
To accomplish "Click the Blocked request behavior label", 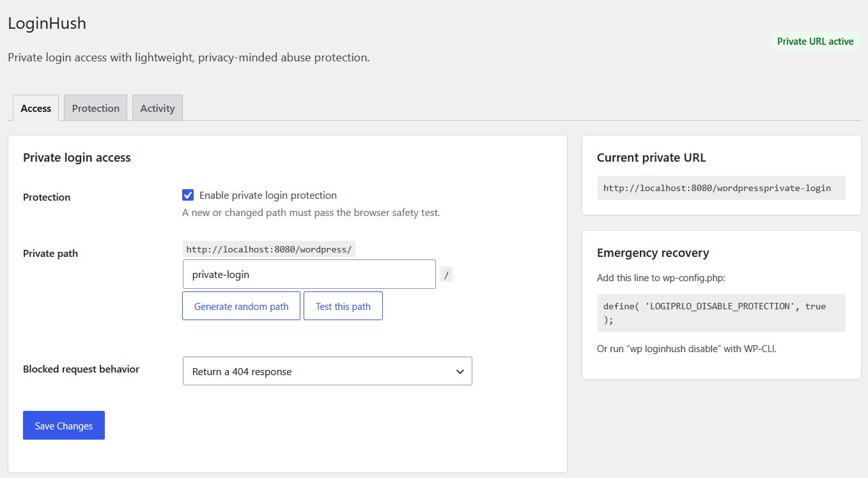I will 81,369.
